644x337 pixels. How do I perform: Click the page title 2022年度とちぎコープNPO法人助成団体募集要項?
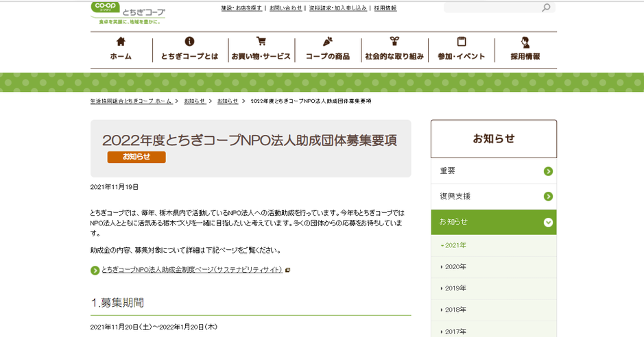pyautogui.click(x=250, y=140)
